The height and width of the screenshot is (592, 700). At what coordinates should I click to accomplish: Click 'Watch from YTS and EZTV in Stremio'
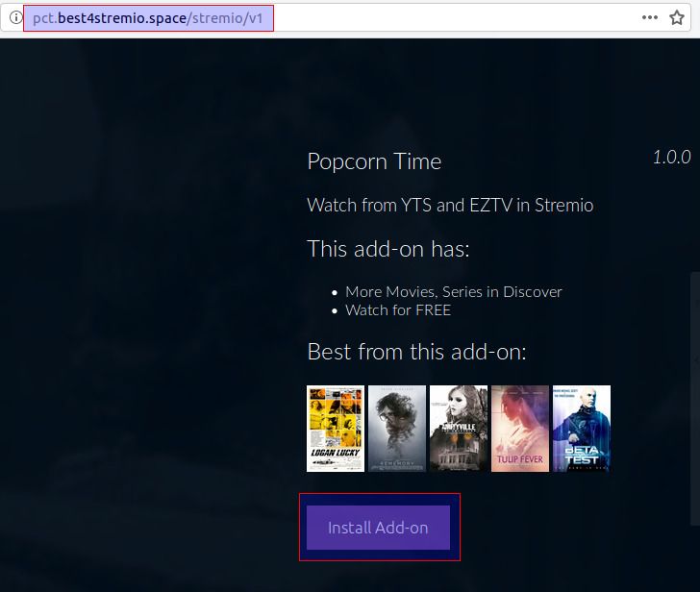click(x=450, y=206)
